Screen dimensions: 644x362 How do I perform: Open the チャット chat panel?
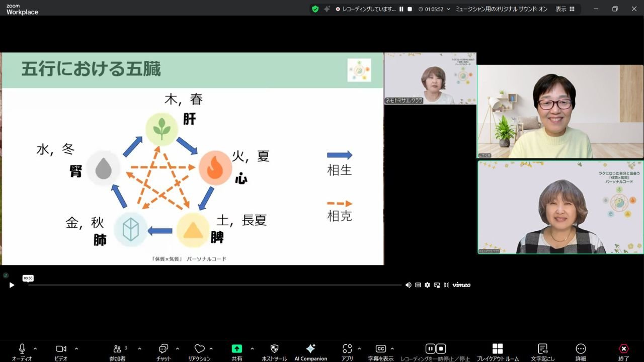(163, 349)
